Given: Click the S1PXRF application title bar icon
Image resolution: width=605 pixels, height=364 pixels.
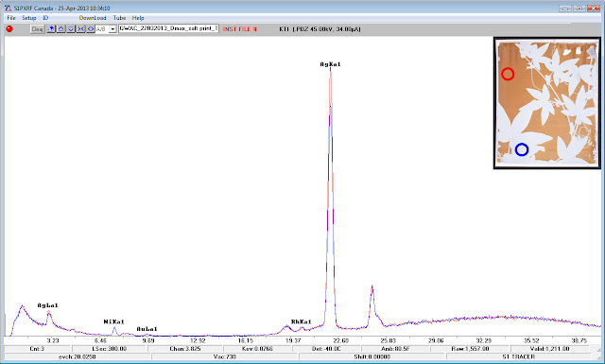Looking at the screenshot, I should 8,9.
